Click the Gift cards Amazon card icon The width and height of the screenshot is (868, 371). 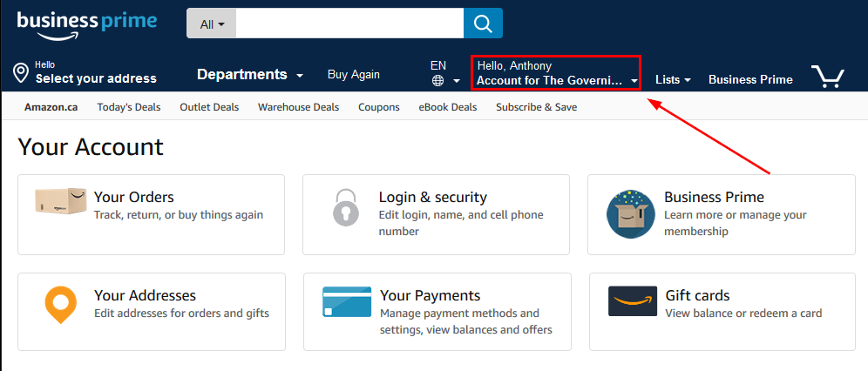pos(632,301)
